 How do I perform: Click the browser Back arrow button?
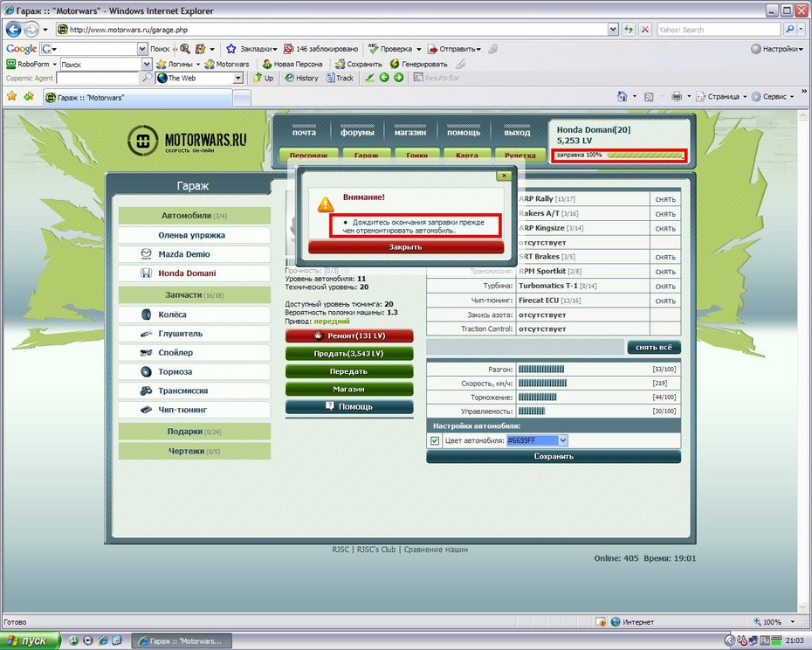(13, 30)
